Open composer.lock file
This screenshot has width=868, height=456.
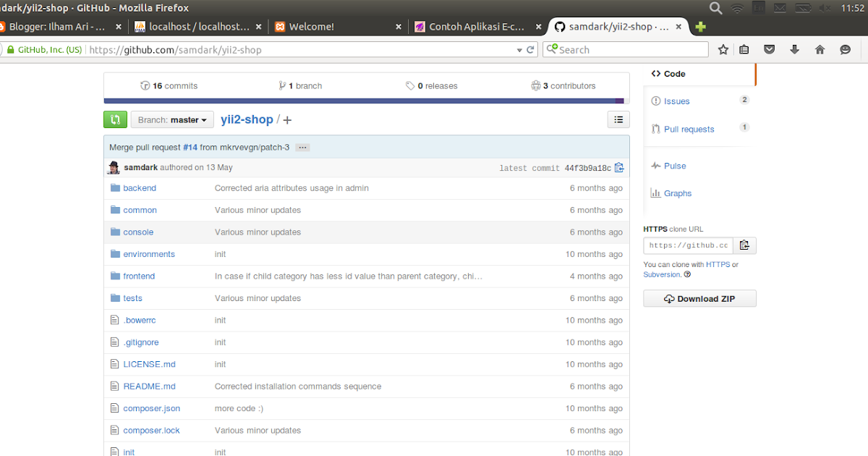pos(151,431)
